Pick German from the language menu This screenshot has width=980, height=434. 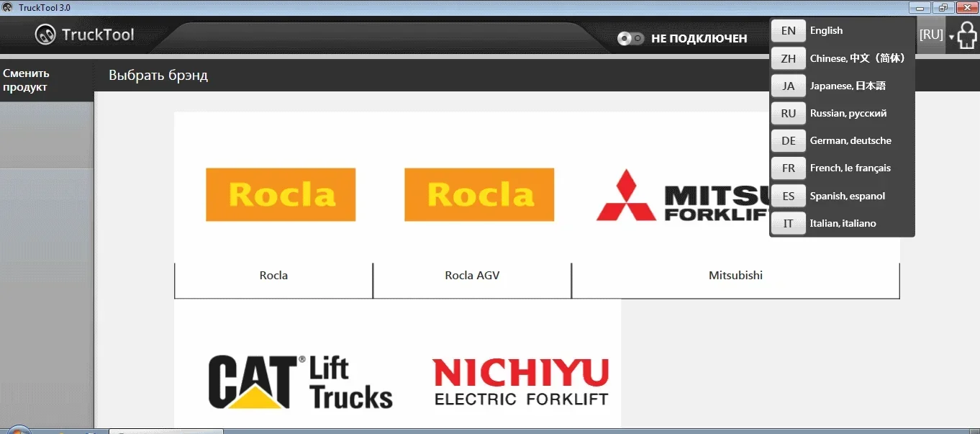(x=842, y=140)
